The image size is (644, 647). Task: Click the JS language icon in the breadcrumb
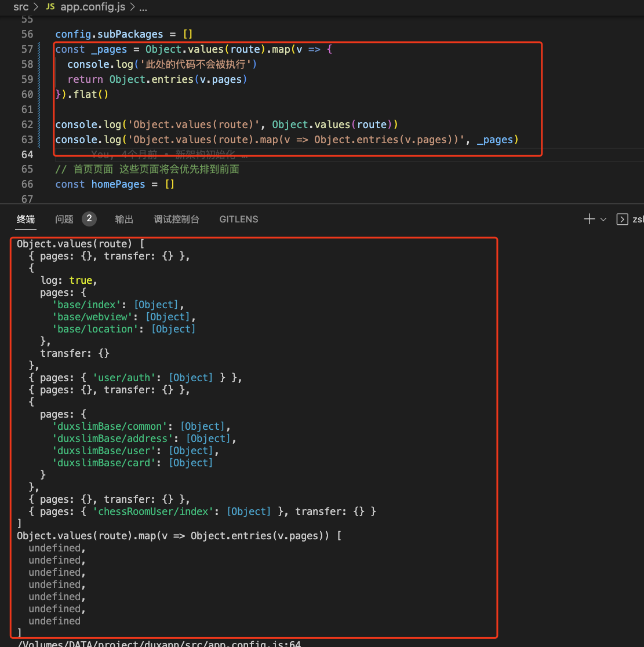(x=49, y=8)
